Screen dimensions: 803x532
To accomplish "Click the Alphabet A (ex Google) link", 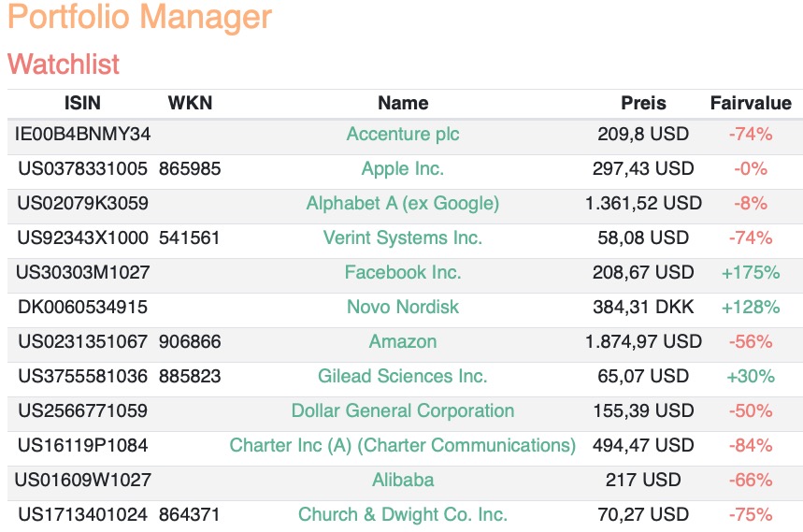I will 403,203.
